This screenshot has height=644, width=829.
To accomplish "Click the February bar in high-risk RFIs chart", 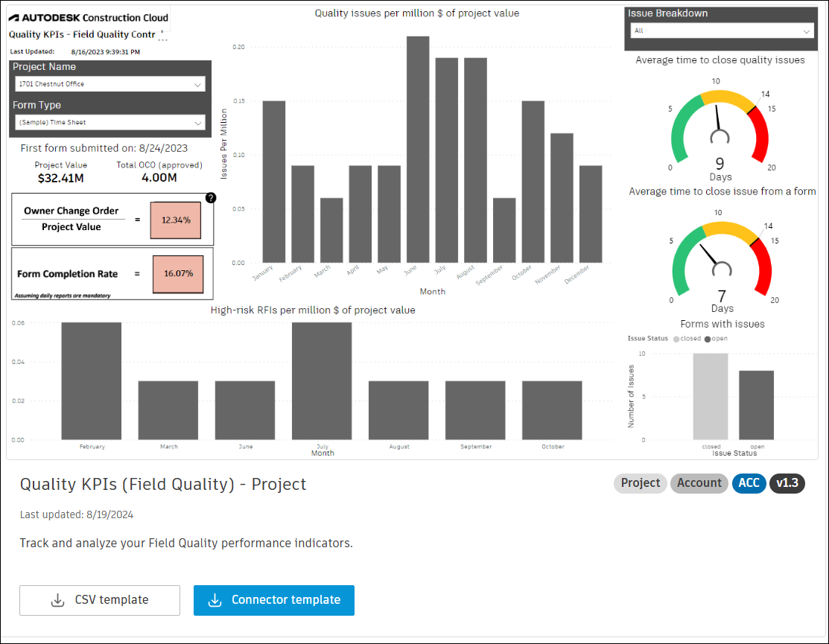I will [x=92, y=381].
